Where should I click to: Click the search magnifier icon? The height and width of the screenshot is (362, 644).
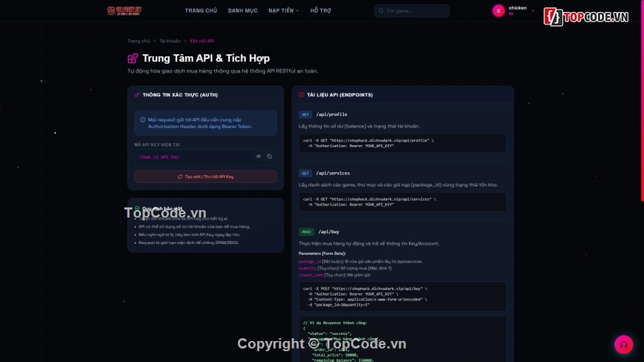pos(381,11)
